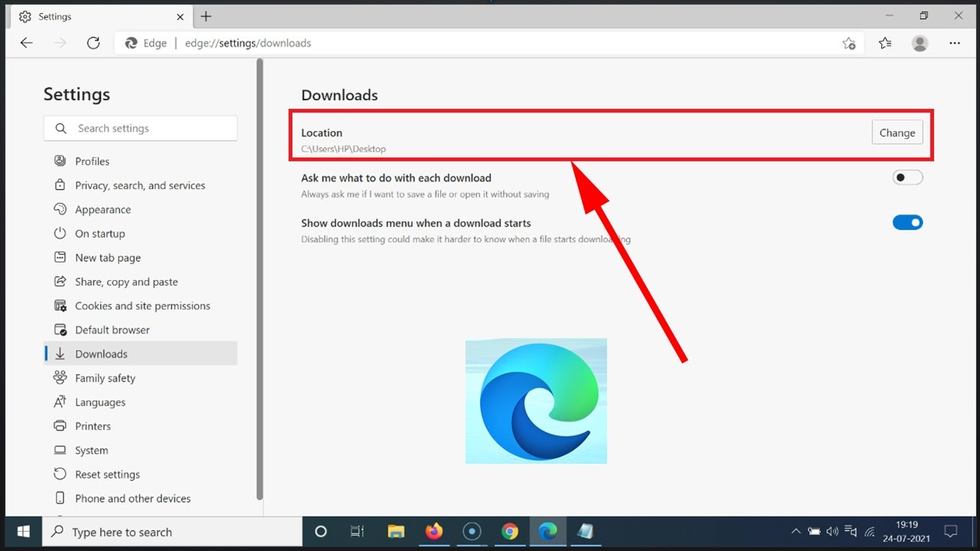
Task: Click the Edge icon on taskbar
Action: [547, 532]
